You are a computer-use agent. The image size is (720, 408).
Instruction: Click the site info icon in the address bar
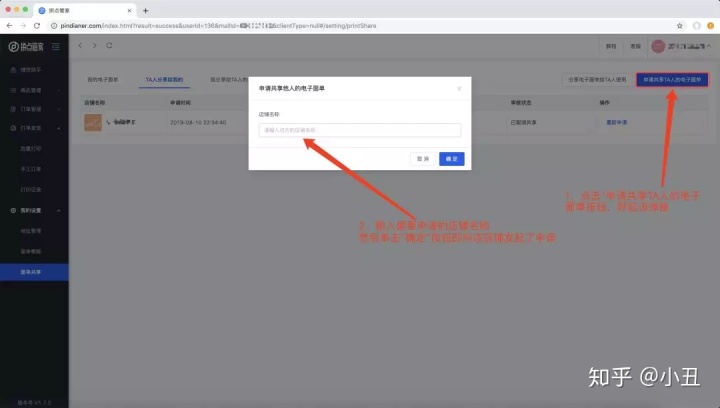click(54, 26)
